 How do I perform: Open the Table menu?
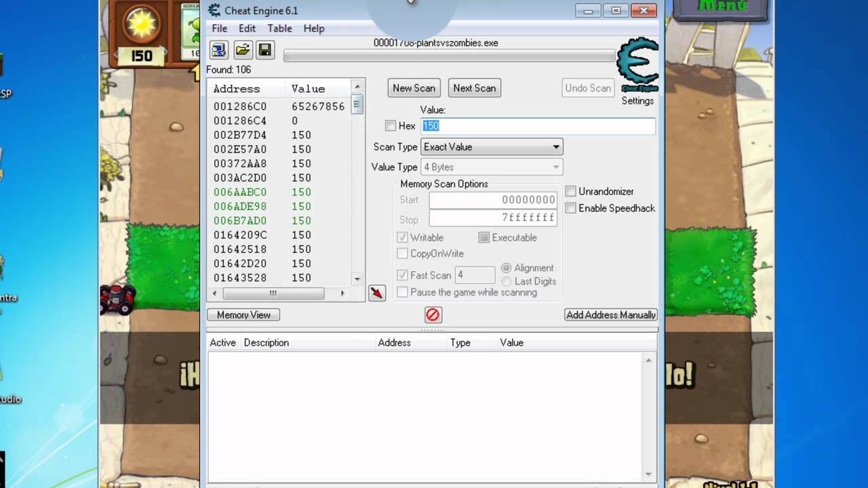(x=279, y=28)
